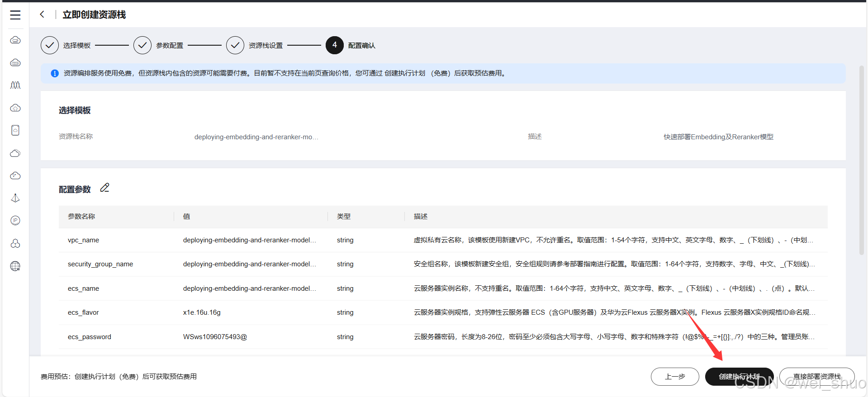Click the 配置参数 section heading
Viewport: 868px width, 397px height.
point(75,189)
